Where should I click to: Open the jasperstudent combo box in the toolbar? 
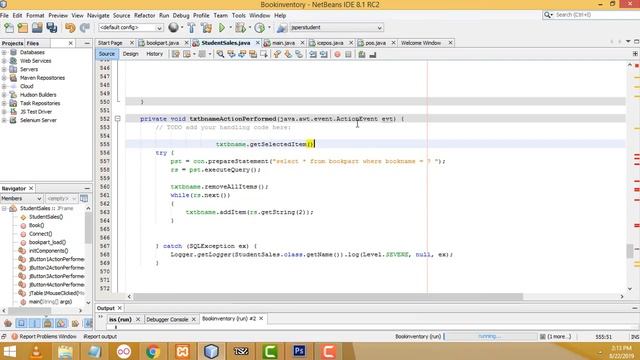(x=336, y=27)
